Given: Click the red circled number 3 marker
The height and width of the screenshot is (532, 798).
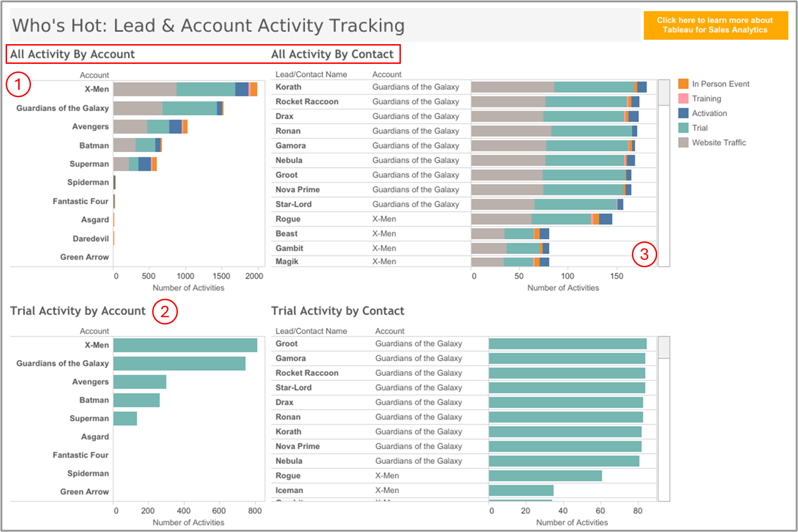Looking at the screenshot, I should pyautogui.click(x=644, y=254).
